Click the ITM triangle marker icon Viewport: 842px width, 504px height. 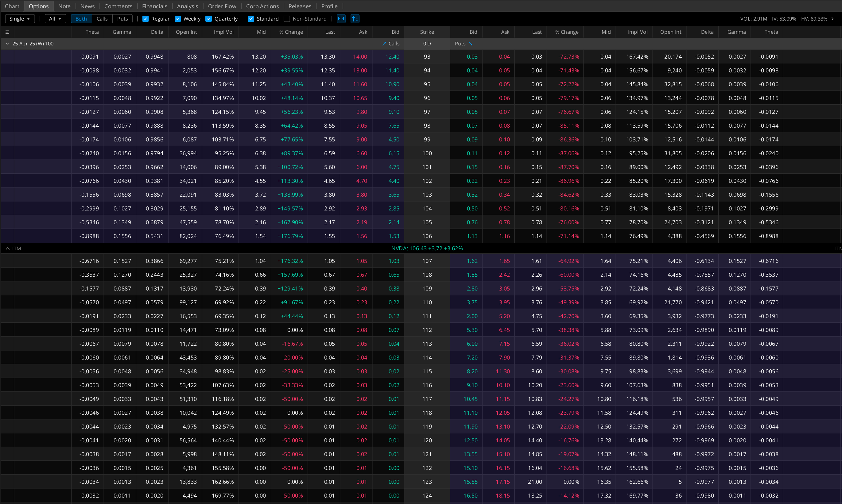[x=7, y=248]
